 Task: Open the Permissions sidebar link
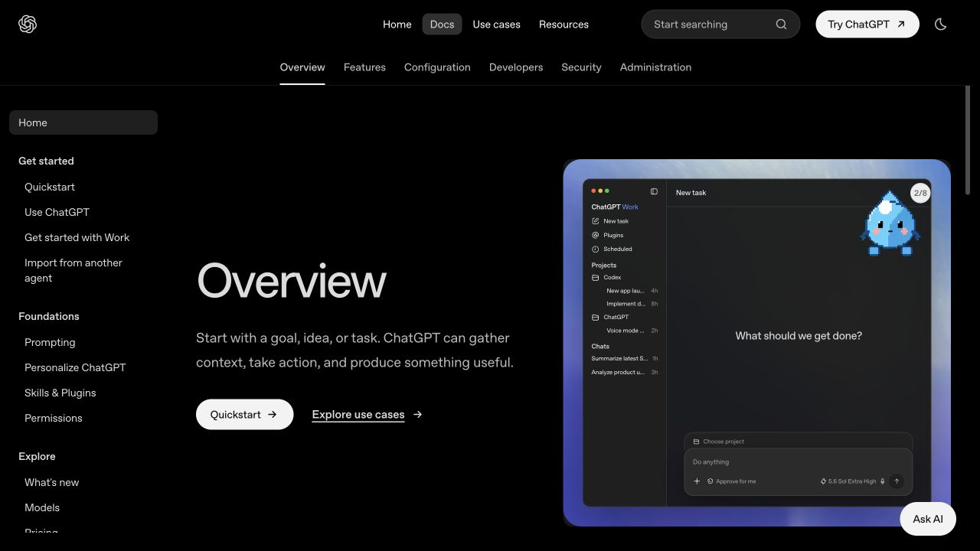(x=54, y=418)
